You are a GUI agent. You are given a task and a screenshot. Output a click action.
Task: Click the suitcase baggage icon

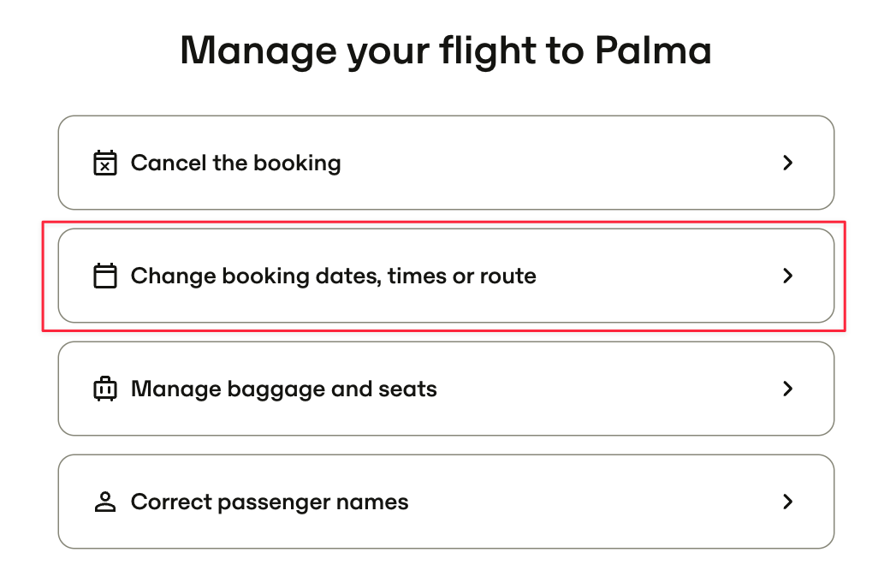point(105,389)
